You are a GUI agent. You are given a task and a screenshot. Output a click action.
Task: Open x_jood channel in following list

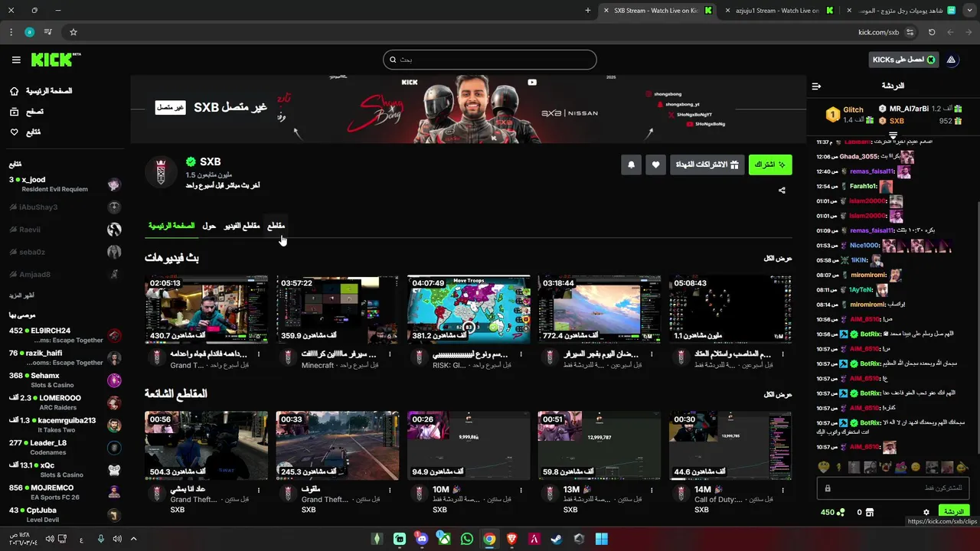click(65, 184)
